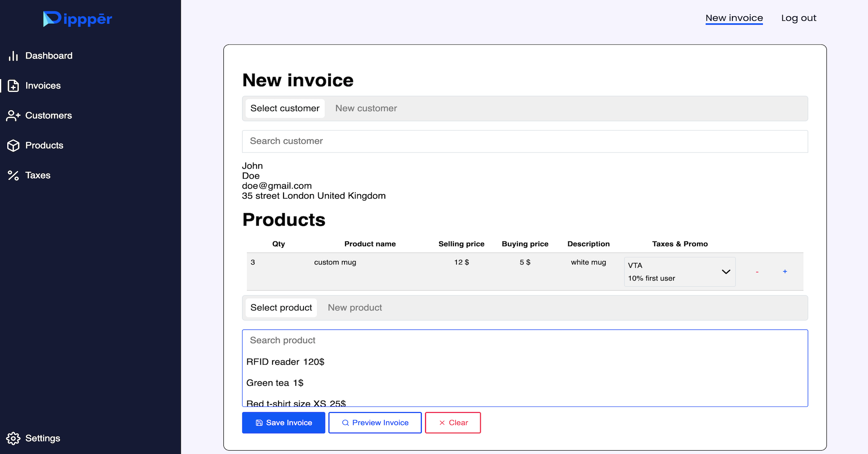The height and width of the screenshot is (454, 868).
Task: Choose RFID reader 120$ from product list
Action: 285,362
